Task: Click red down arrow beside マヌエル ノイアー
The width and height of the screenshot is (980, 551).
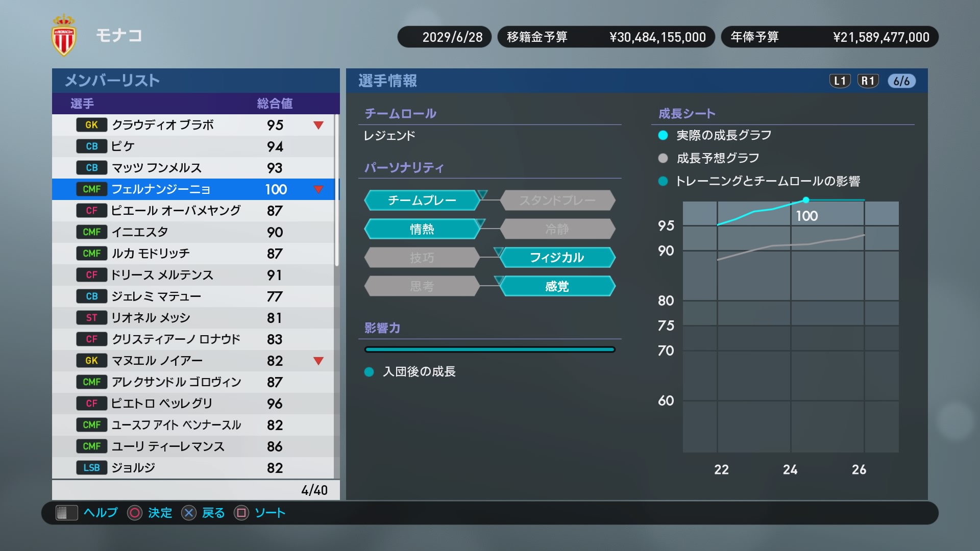Action: point(318,361)
